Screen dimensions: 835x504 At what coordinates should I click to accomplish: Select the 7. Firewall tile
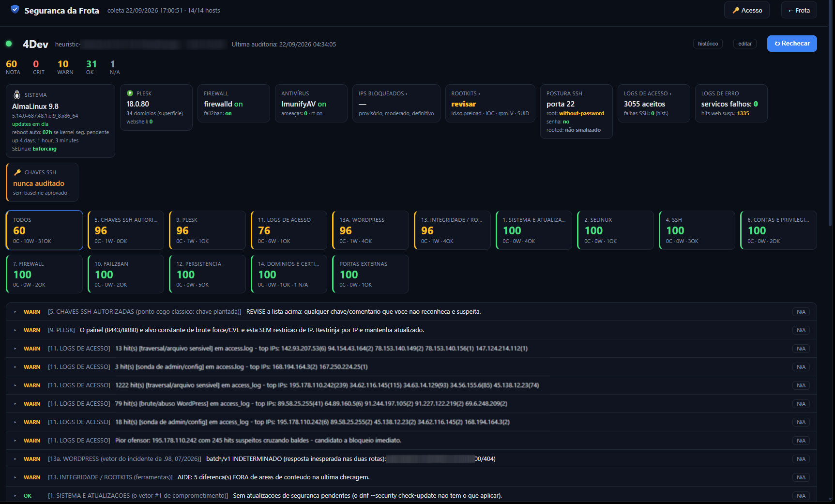(x=45, y=274)
